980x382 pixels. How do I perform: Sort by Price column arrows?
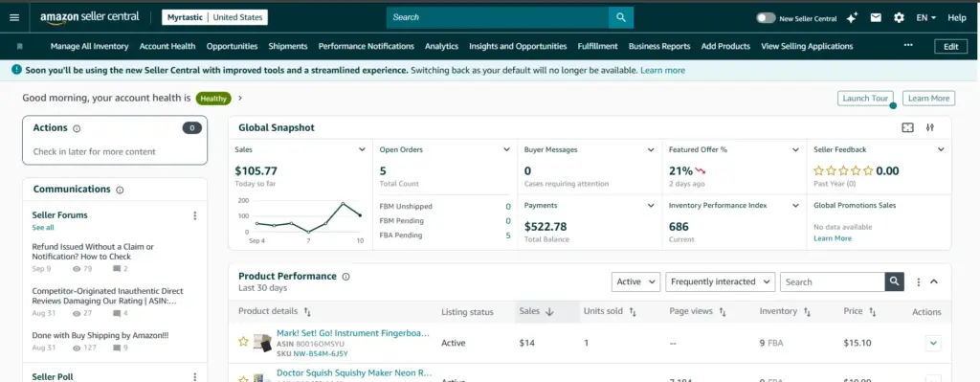pos(872,311)
